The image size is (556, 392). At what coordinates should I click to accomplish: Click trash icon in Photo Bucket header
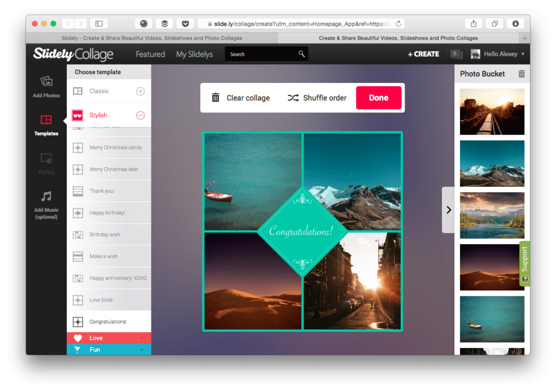pos(521,74)
